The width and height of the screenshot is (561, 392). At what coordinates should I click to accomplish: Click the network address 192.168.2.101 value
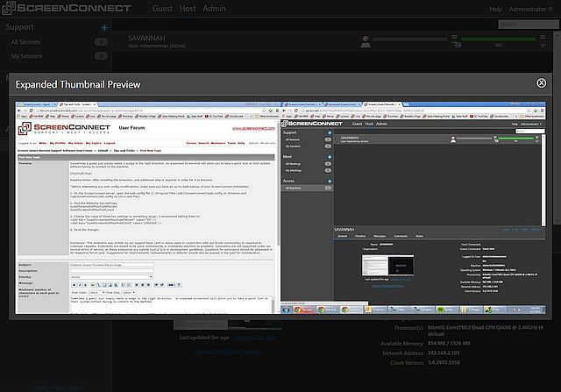(x=444, y=353)
